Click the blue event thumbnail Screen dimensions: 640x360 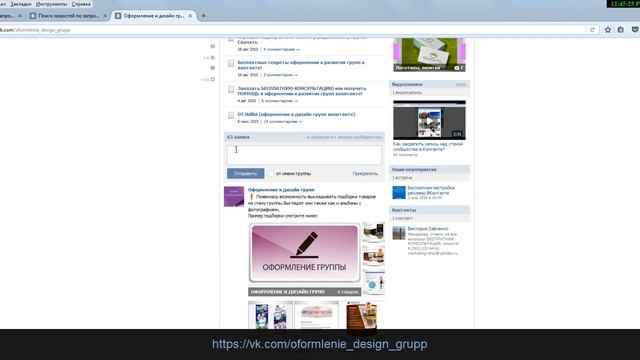point(399,192)
